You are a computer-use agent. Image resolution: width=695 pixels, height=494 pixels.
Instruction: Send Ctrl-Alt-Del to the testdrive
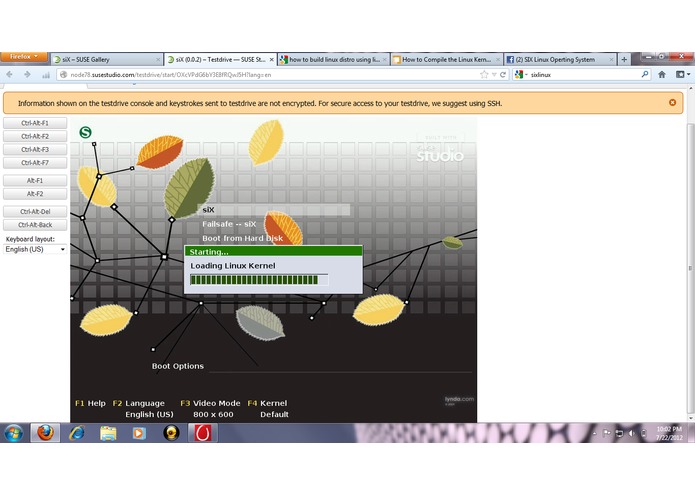point(35,211)
